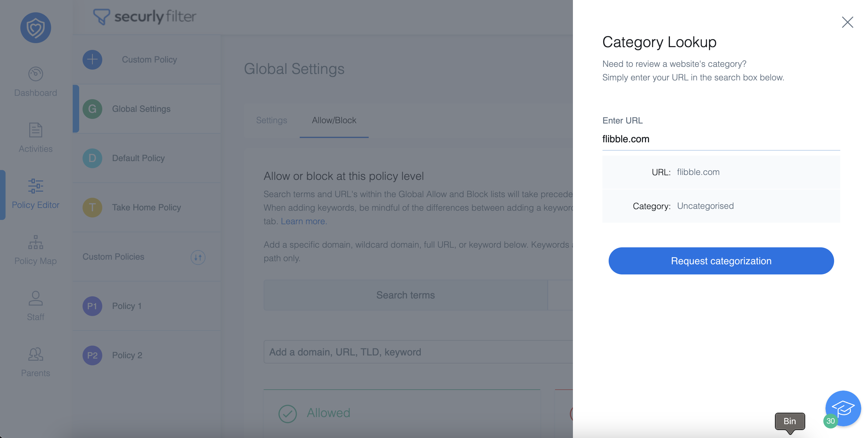Click the Add a domain, URL, TLD, keyword field

pyautogui.click(x=418, y=352)
